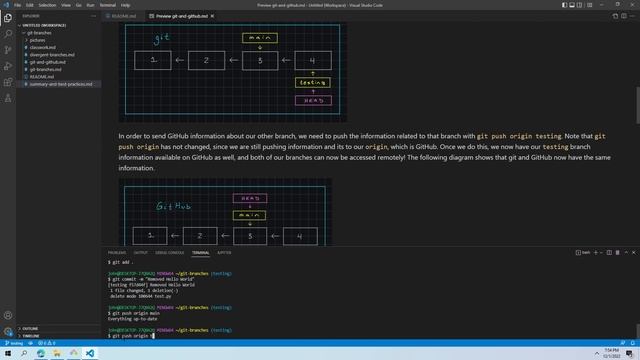Add a new terminal with plus icon
This screenshot has height=360, width=640.
pos(596,253)
